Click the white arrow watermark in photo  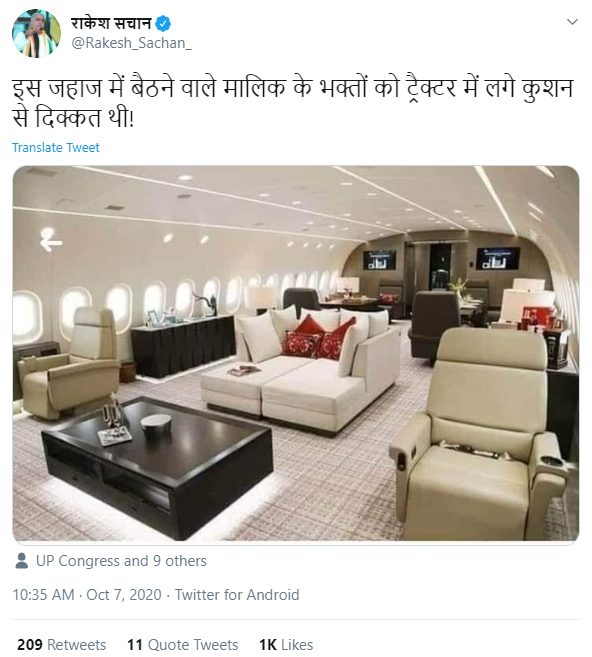click(x=51, y=240)
